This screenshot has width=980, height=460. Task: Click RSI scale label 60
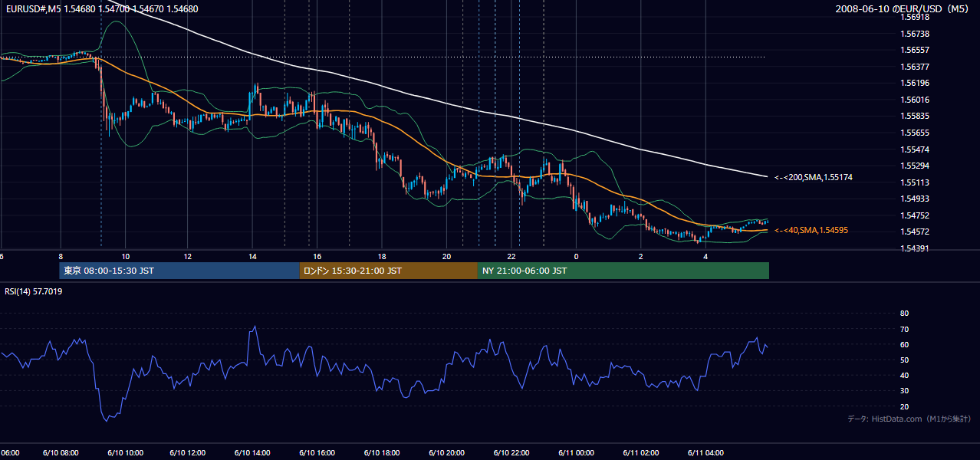point(904,344)
